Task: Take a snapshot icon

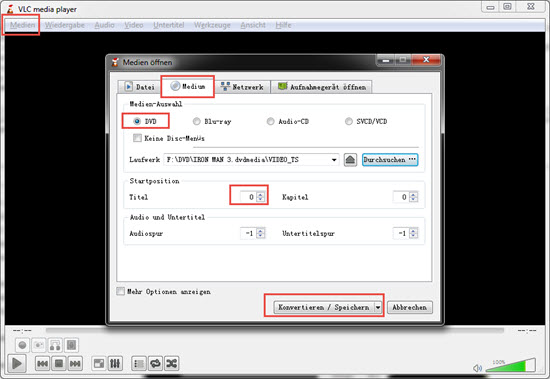Action: point(39,345)
